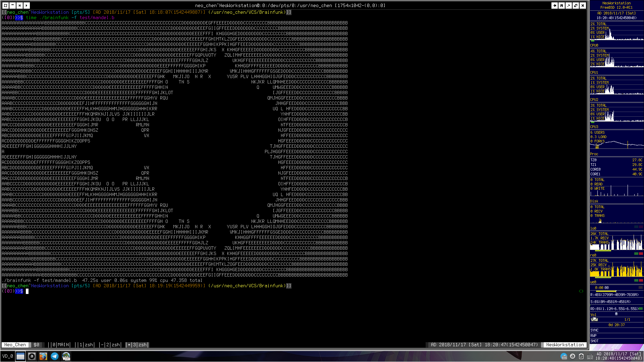This screenshot has width=644, height=362.
Task: Click the tray clipboard manager icon
Action: (x=581, y=356)
